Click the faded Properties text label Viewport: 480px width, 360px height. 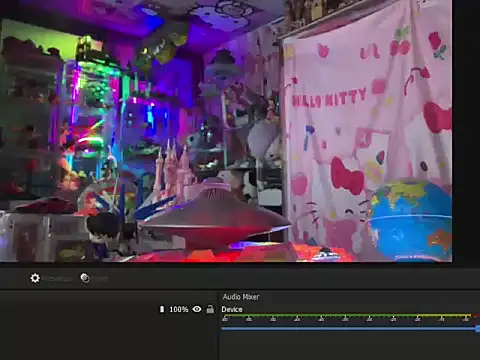click(x=58, y=279)
